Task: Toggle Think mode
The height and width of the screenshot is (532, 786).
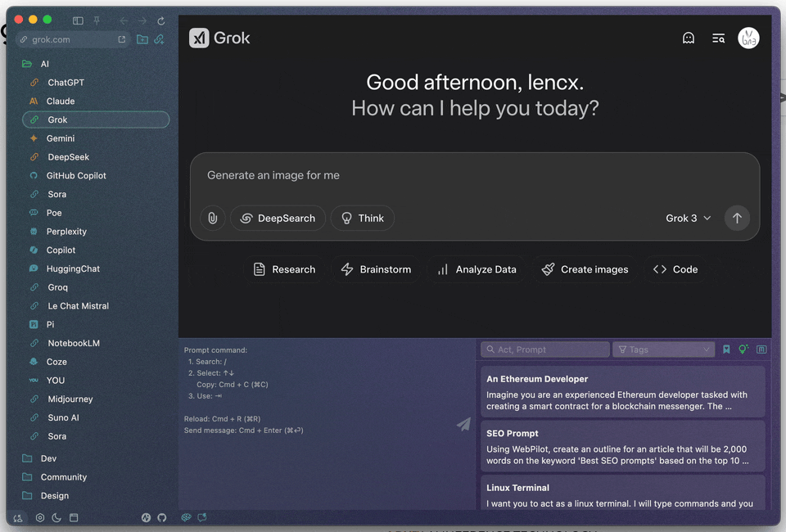Action: click(x=363, y=218)
